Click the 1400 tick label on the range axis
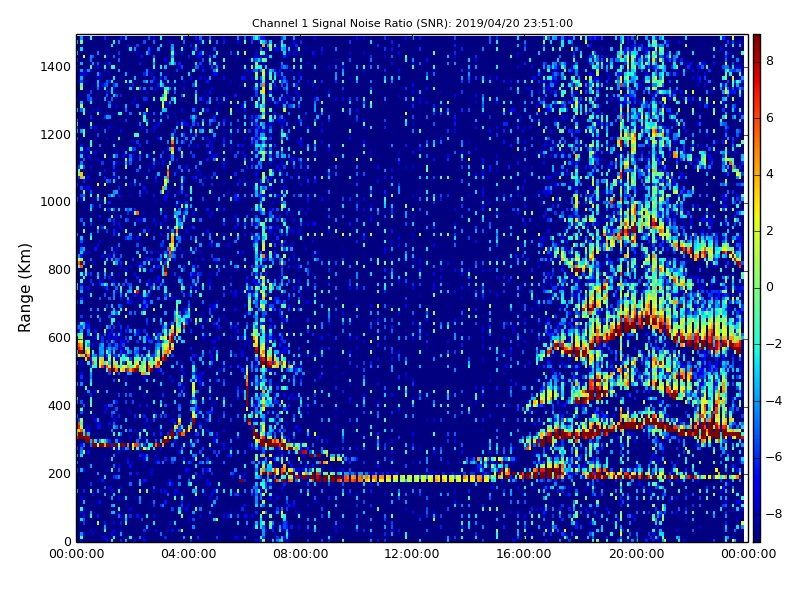 pos(55,67)
